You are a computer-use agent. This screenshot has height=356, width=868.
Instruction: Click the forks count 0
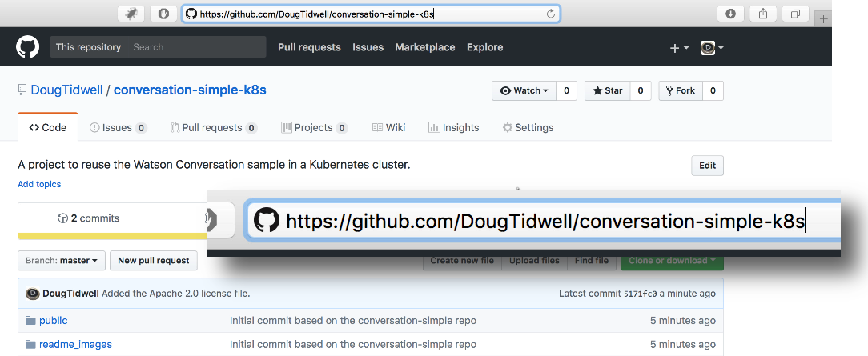click(713, 90)
